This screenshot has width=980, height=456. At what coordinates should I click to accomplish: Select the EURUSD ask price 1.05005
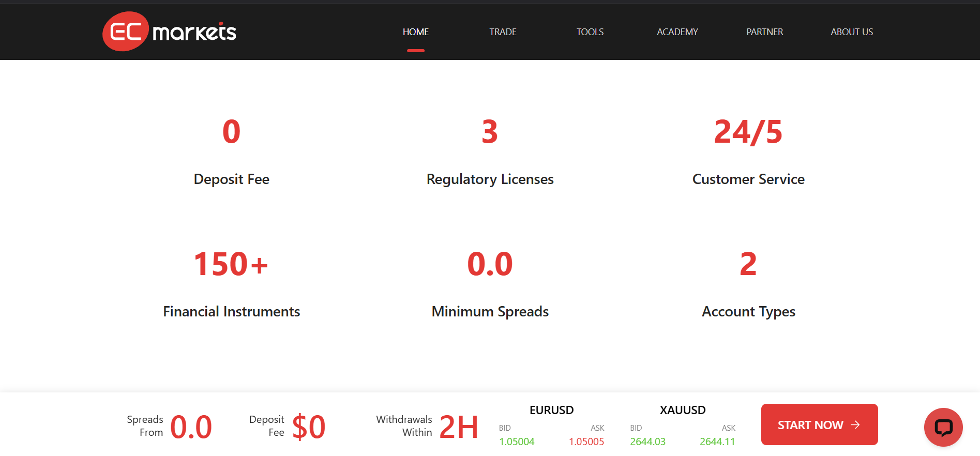tap(586, 442)
